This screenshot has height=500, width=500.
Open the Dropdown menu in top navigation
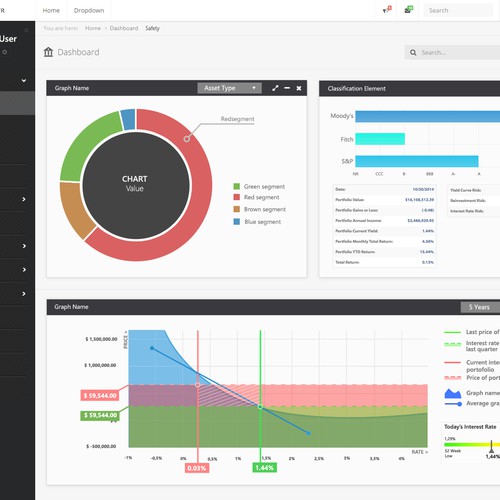pos(89,10)
